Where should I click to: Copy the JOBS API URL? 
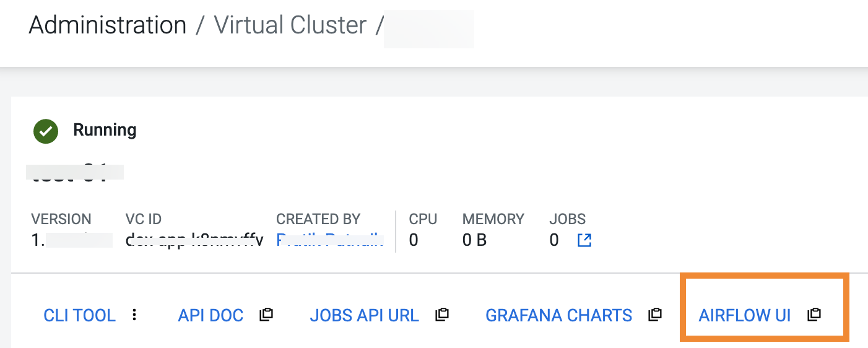(x=441, y=315)
